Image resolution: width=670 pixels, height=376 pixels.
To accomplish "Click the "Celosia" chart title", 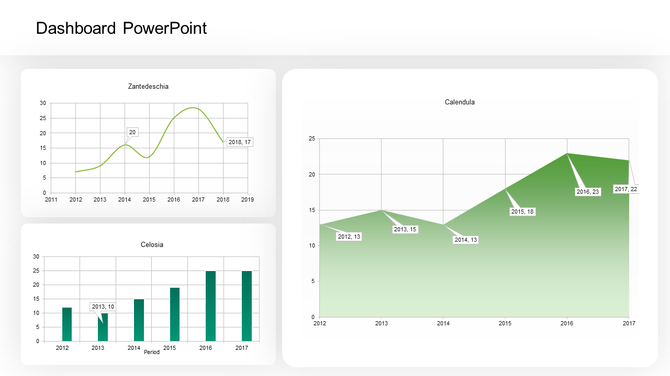I will point(152,244).
